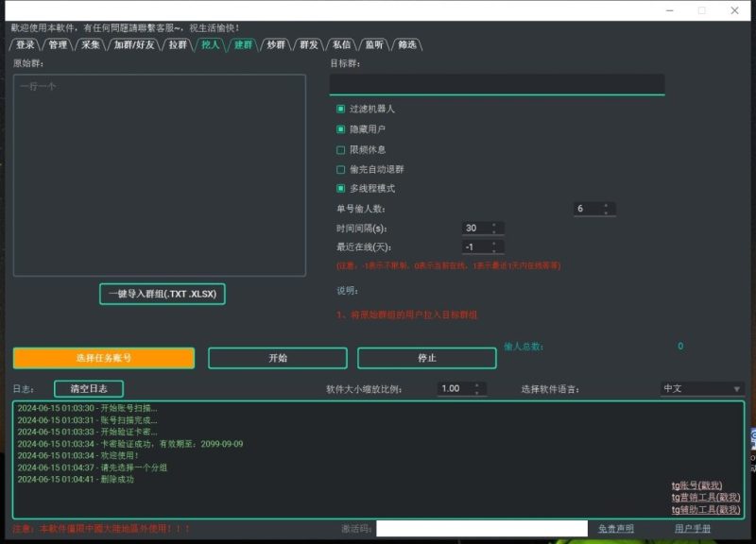Click the 开始 button

(x=277, y=358)
